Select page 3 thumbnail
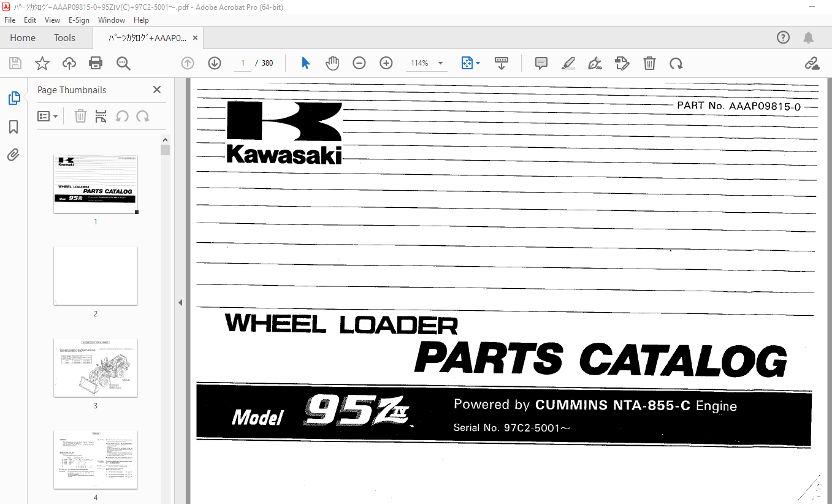Image resolution: width=832 pixels, height=504 pixels. click(96, 367)
